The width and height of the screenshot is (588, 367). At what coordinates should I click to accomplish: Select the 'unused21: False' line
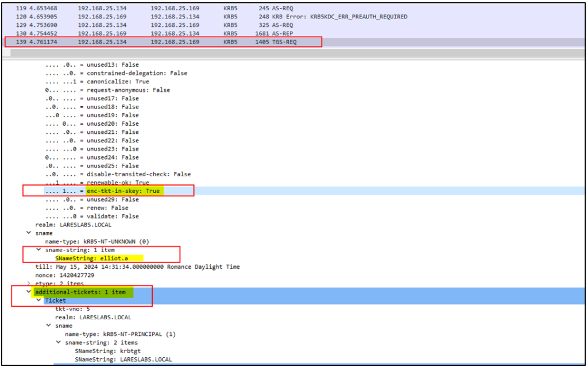pyautogui.click(x=92, y=132)
